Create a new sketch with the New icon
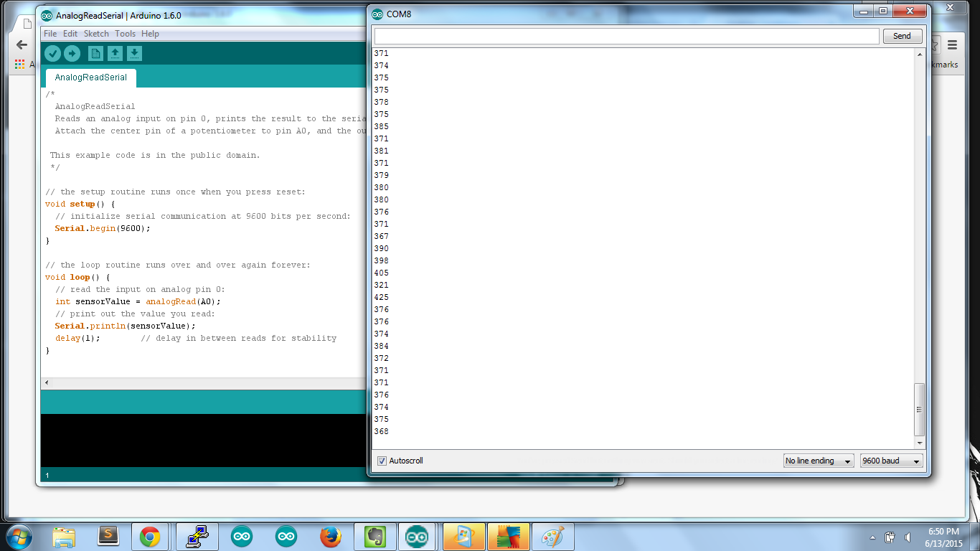The width and height of the screenshot is (980, 551). click(x=95, y=53)
